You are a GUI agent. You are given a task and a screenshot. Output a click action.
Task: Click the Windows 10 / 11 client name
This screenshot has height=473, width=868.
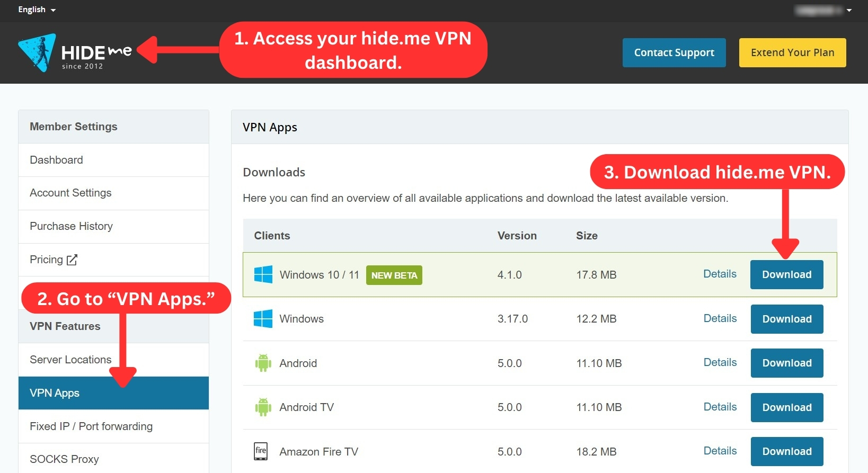click(320, 275)
